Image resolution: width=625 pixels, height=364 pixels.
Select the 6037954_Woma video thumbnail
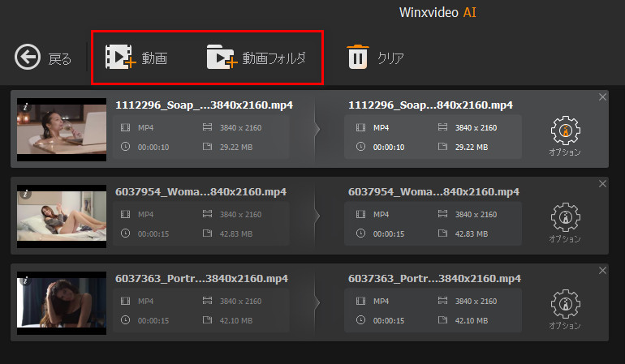click(x=62, y=217)
